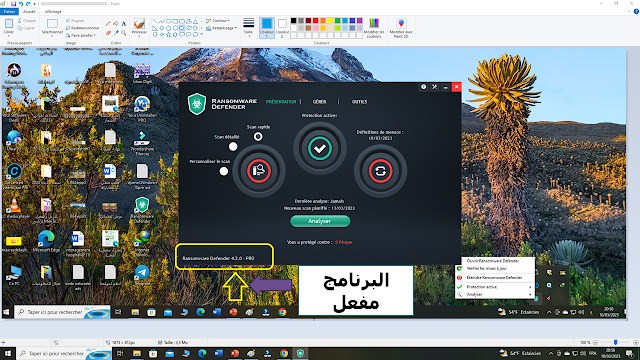Click the Pinceaux brush icon
The height and width of the screenshot is (360, 640).
click(139, 23)
